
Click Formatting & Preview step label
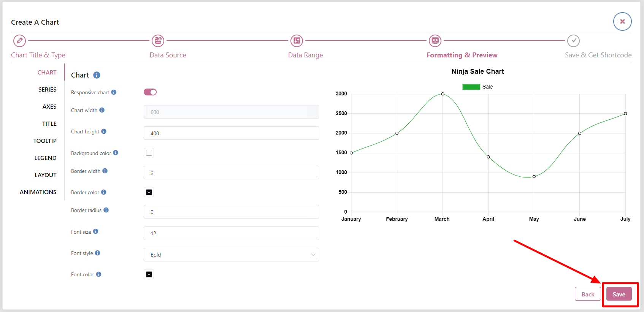click(462, 55)
